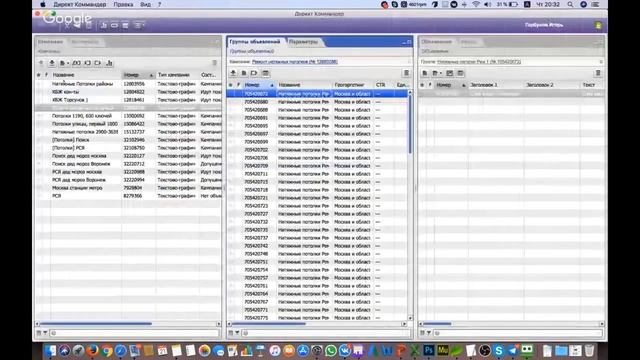Screen dimensions: 640x360
Task: Open group link Натяжные потолки Рек 1
Action: (x=479, y=62)
